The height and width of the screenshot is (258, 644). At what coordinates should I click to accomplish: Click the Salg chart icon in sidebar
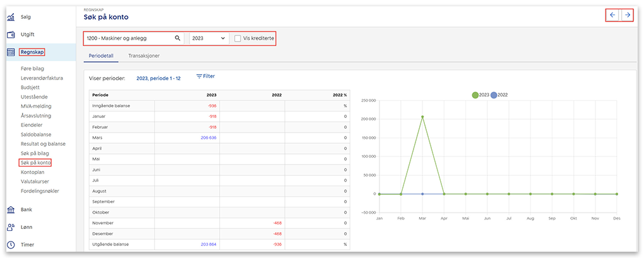point(11,17)
